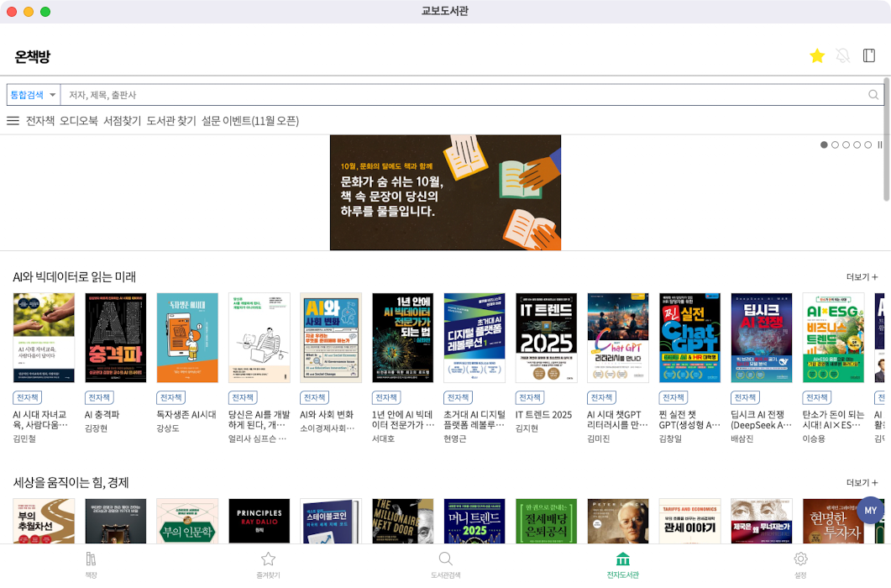Open IT 트렌드 2025 book cover
Screen dimensions: 891x588
pyautogui.click(x=546, y=338)
